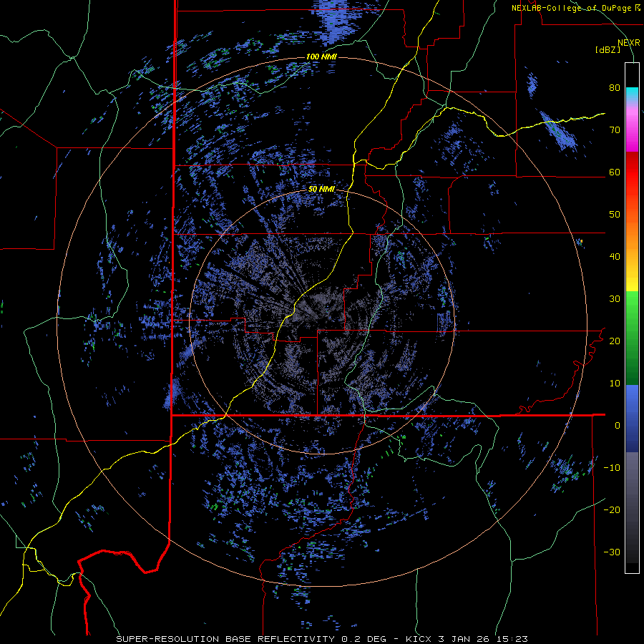Click the 100 NMI range ring label
The width and height of the screenshot is (644, 644).
click(x=321, y=57)
